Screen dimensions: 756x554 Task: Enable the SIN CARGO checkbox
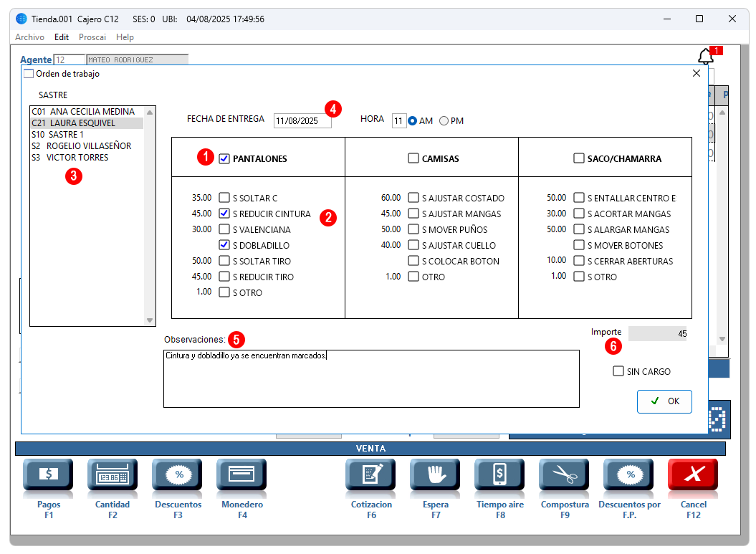618,371
